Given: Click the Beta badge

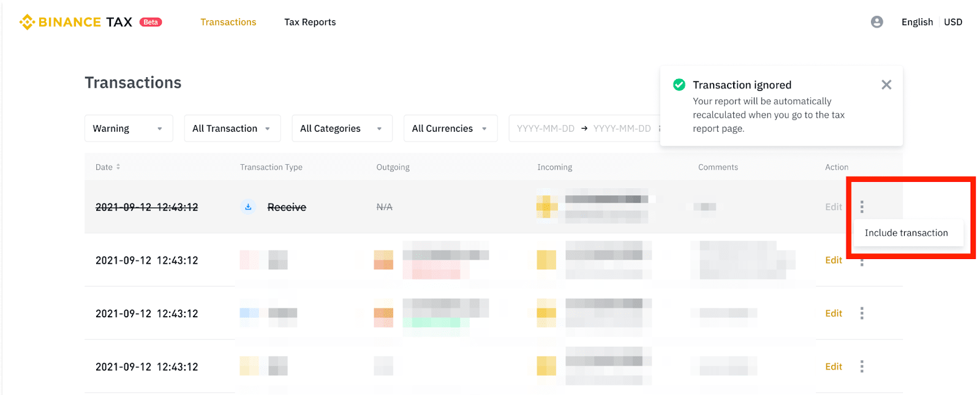Looking at the screenshot, I should tap(151, 22).
